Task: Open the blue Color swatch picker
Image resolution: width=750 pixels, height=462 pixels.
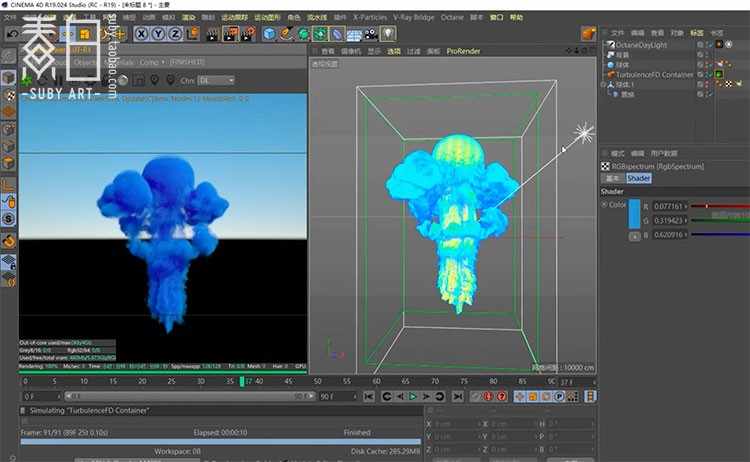Action: [634, 214]
